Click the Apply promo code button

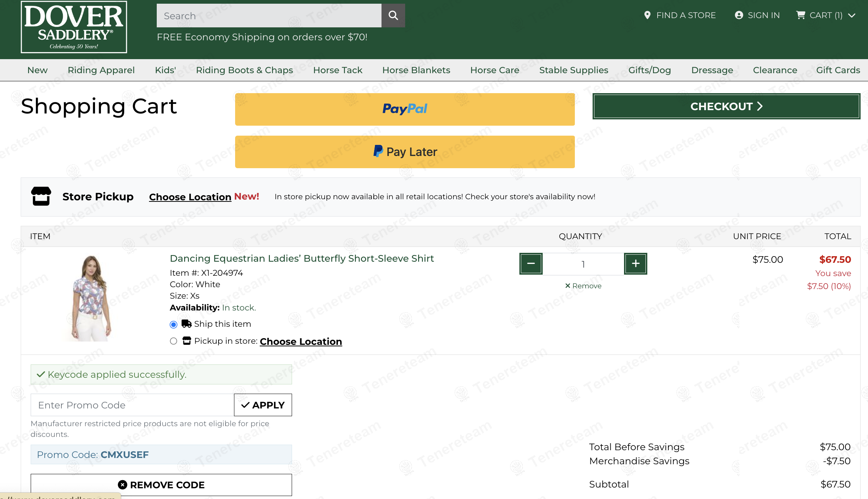263,405
